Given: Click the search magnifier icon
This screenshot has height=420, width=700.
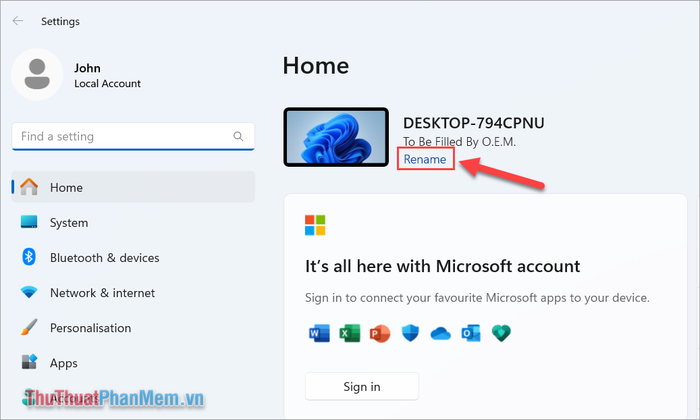Looking at the screenshot, I should [237, 136].
